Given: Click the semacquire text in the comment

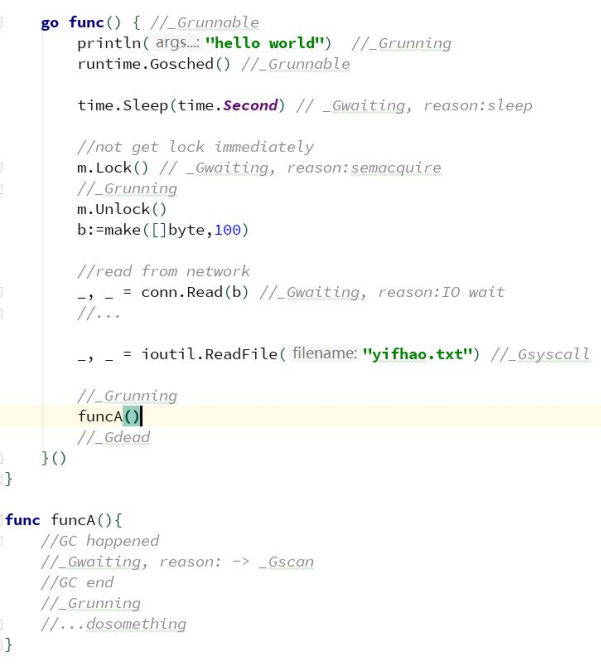Looking at the screenshot, I should pos(395,167).
